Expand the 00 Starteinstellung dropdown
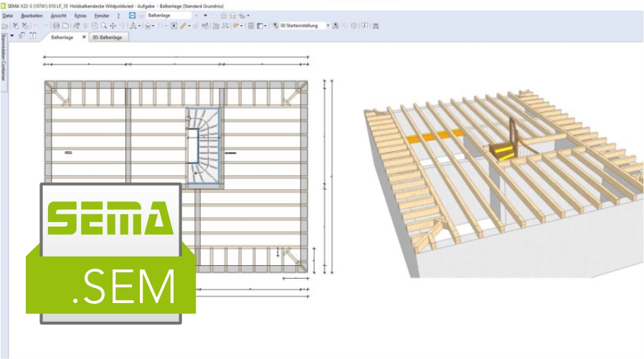This screenshot has height=359, width=644. 328,25
